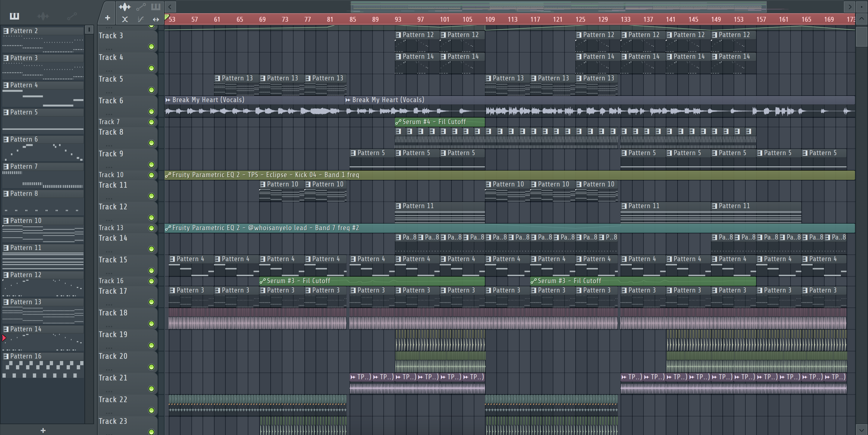The height and width of the screenshot is (435, 868).
Task: Mute Track 6 with its green LED
Action: pos(151,111)
